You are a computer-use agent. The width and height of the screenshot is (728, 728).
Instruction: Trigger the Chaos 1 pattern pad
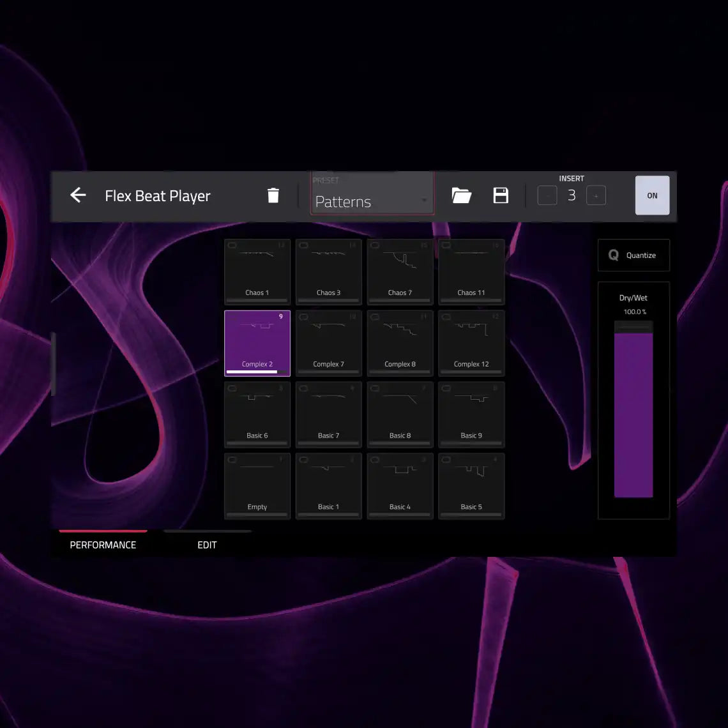tap(257, 272)
